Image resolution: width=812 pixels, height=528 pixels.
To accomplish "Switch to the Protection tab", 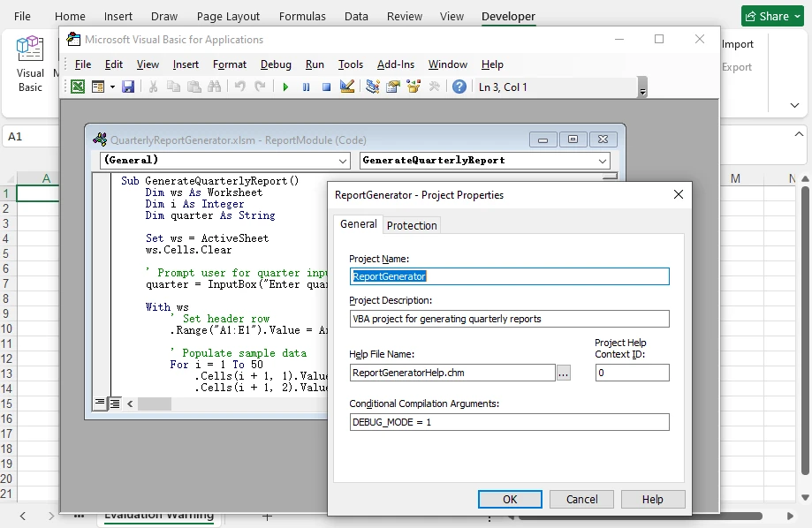I will point(412,225).
